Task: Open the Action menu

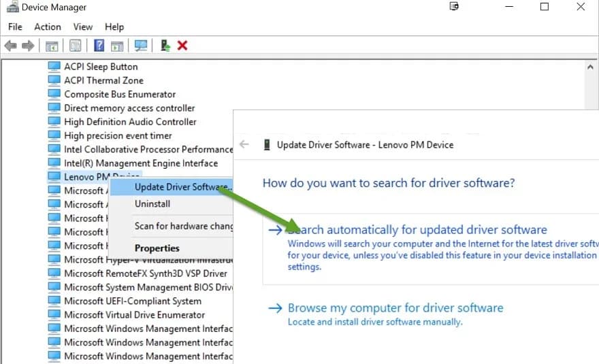Action: click(48, 27)
